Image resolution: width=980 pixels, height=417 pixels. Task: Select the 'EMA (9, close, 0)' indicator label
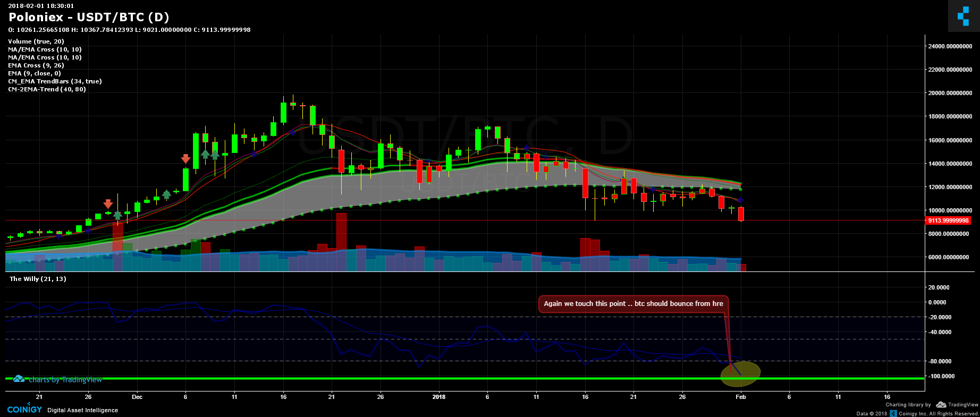[35, 73]
